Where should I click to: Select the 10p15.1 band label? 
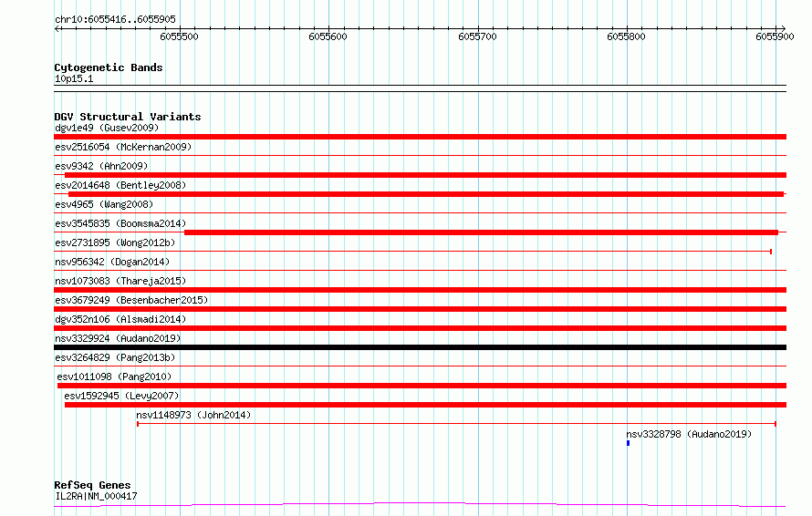coord(74,78)
